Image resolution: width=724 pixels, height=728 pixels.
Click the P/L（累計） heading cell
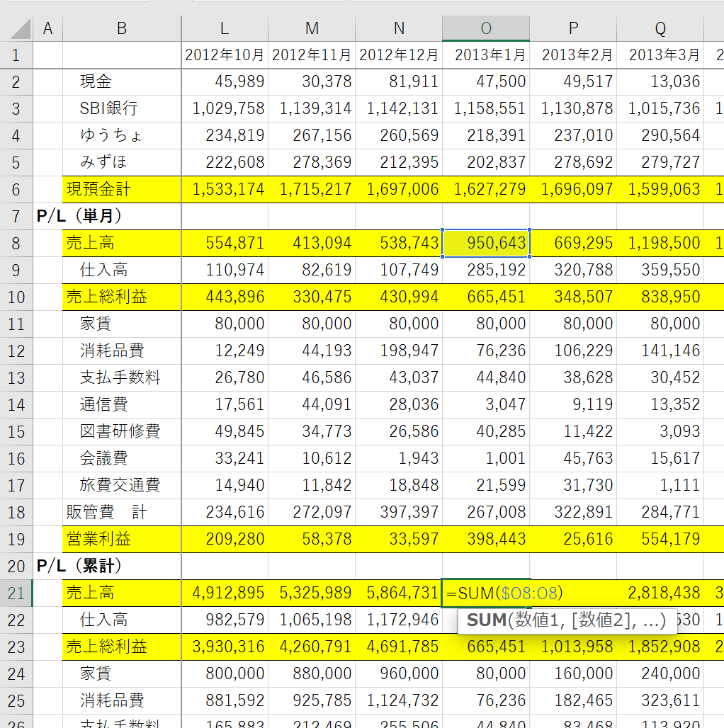click(79, 566)
